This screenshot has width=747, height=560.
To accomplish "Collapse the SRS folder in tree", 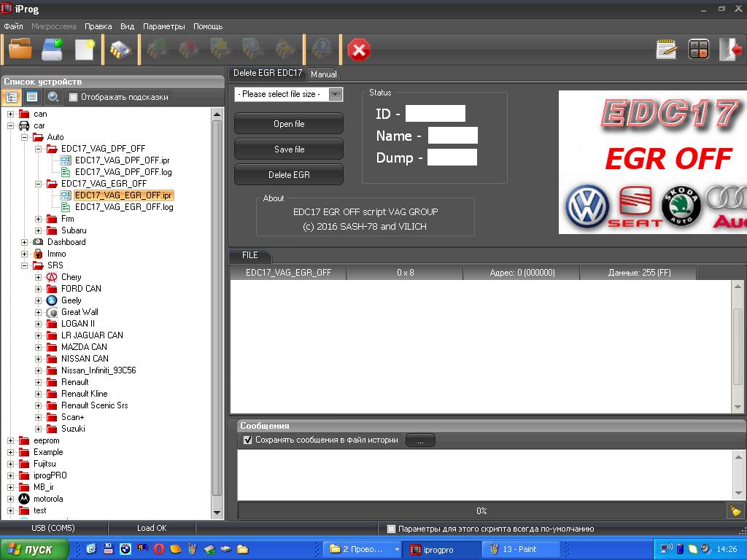I will click(24, 265).
